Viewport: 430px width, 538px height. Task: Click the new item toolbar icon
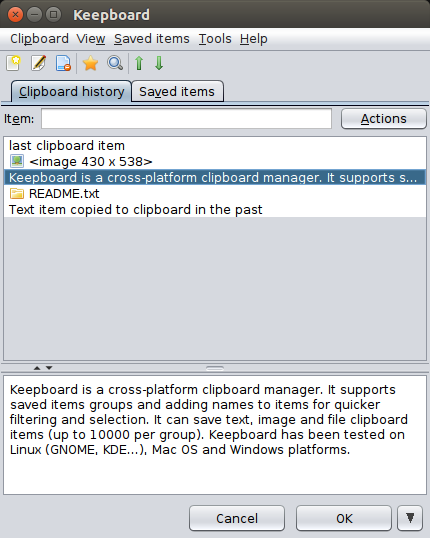click(13, 63)
